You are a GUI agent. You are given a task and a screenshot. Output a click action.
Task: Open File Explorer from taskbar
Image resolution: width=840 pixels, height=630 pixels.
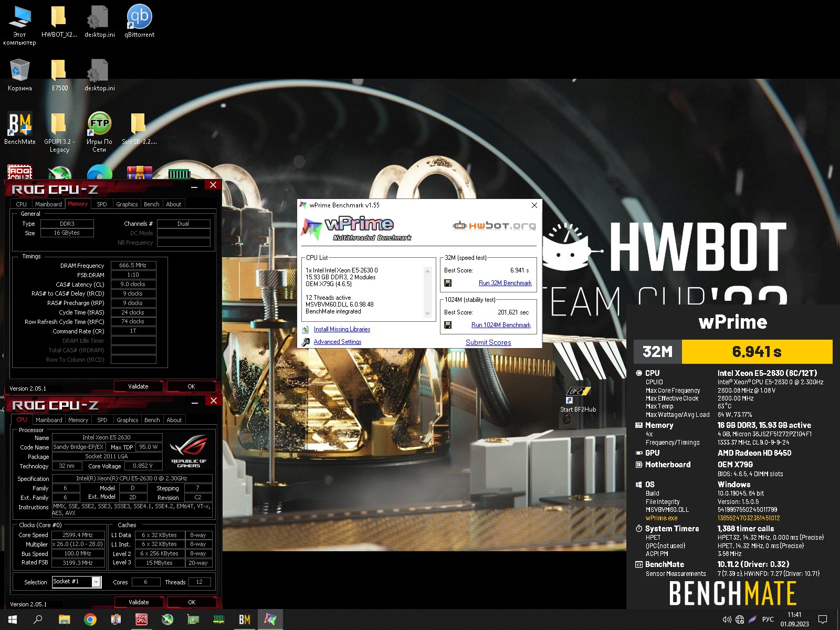point(64,619)
